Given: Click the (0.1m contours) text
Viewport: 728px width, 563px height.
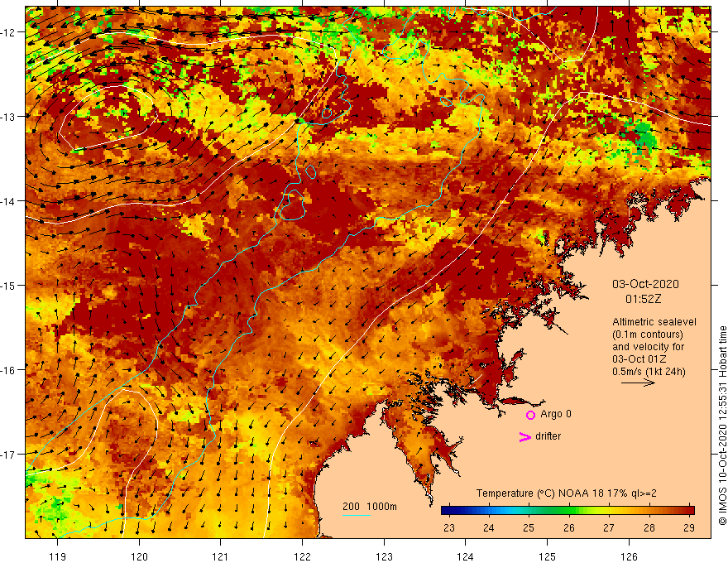Looking at the screenshot, I should [648, 334].
